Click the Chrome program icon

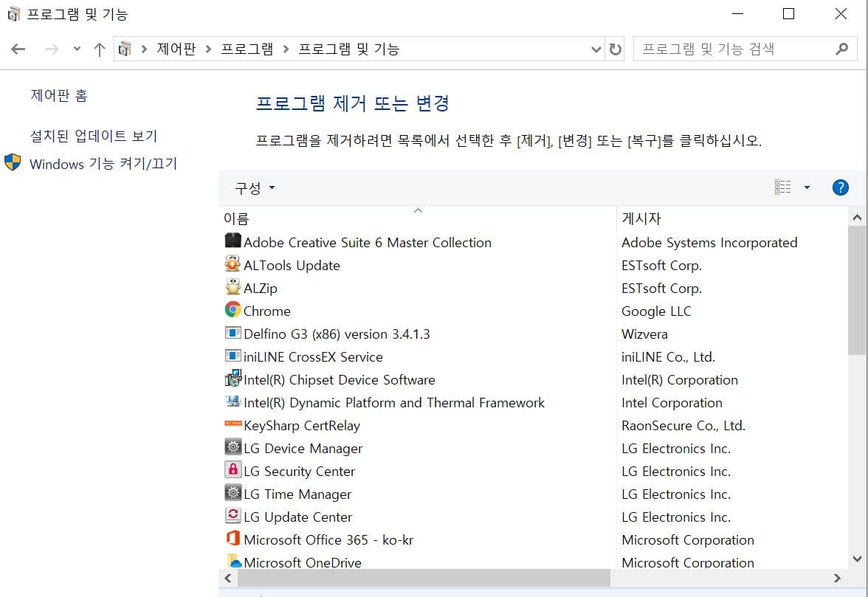tap(233, 309)
